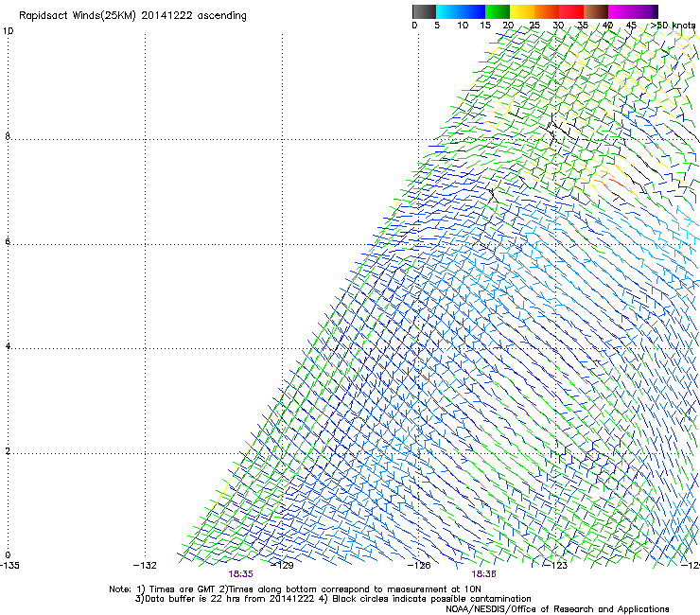Click the '40' tick label under the legend
The image size is (700, 615).
[607, 26]
